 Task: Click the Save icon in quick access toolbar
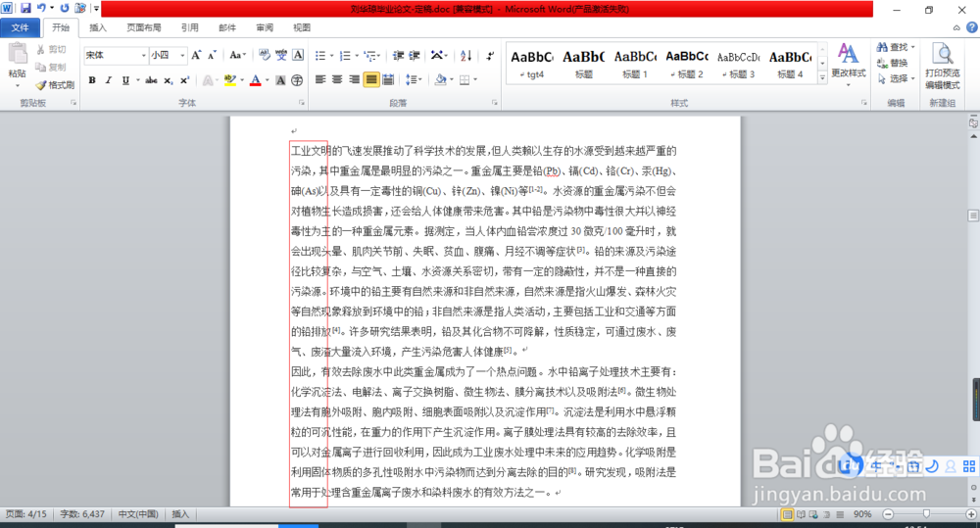coord(25,8)
